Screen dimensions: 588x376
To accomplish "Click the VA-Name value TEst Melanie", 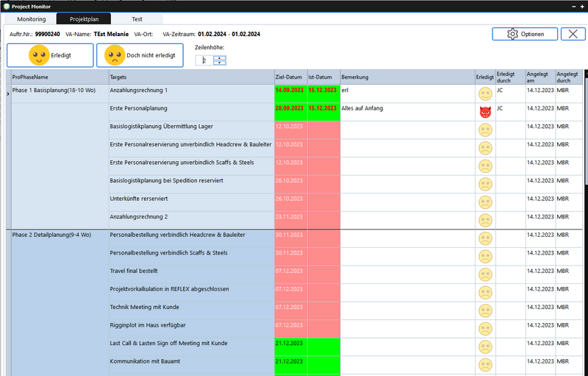I will click(x=112, y=34).
